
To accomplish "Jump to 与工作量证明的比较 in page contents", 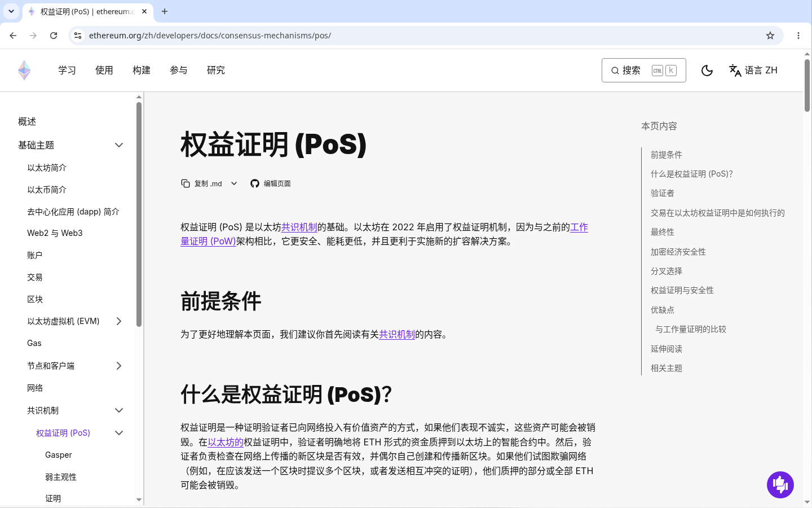I will click(691, 329).
